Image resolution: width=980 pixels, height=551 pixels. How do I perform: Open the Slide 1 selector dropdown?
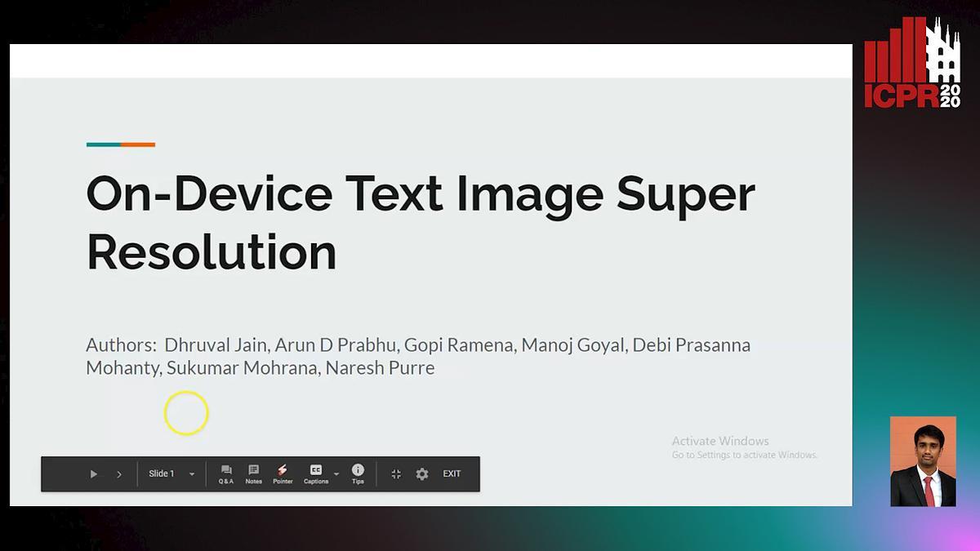click(x=162, y=474)
